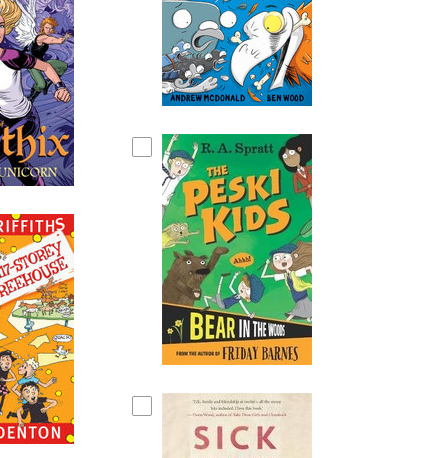Click the red SICK title text
Image resolution: width=447 pixels, height=458 pixels.
click(x=235, y=438)
